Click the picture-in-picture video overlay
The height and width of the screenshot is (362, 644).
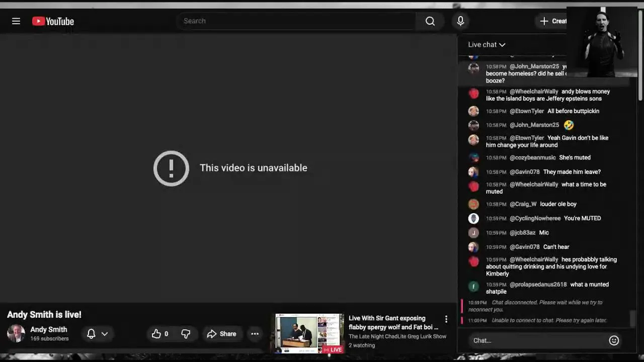coord(602,42)
